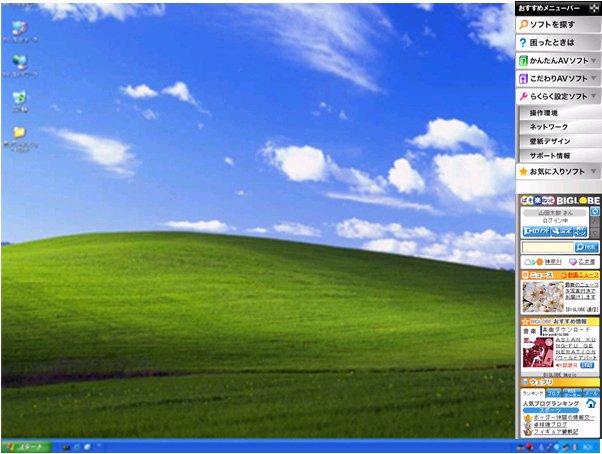Click the top-right icon of おすすめメニューバー

(594, 8)
